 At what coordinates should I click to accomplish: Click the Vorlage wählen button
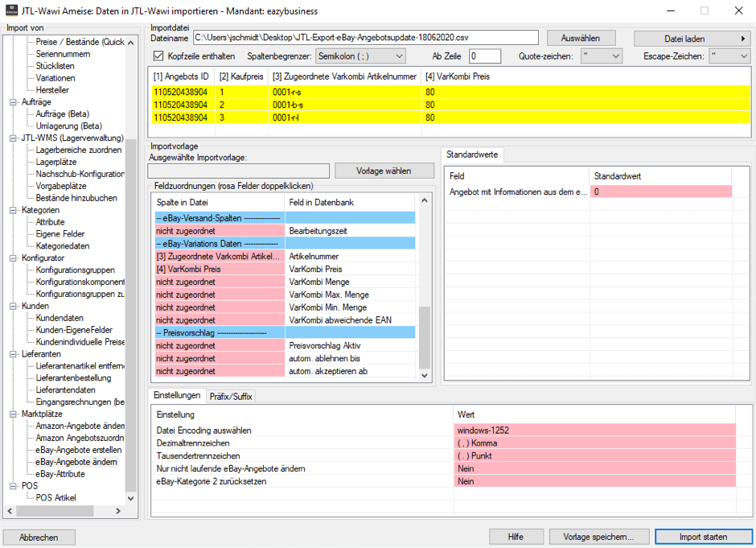[384, 171]
